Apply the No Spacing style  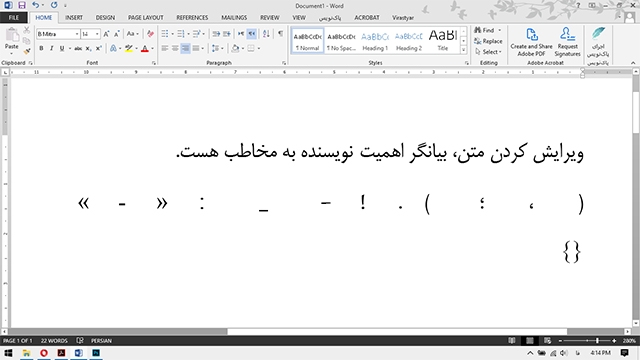click(341, 41)
